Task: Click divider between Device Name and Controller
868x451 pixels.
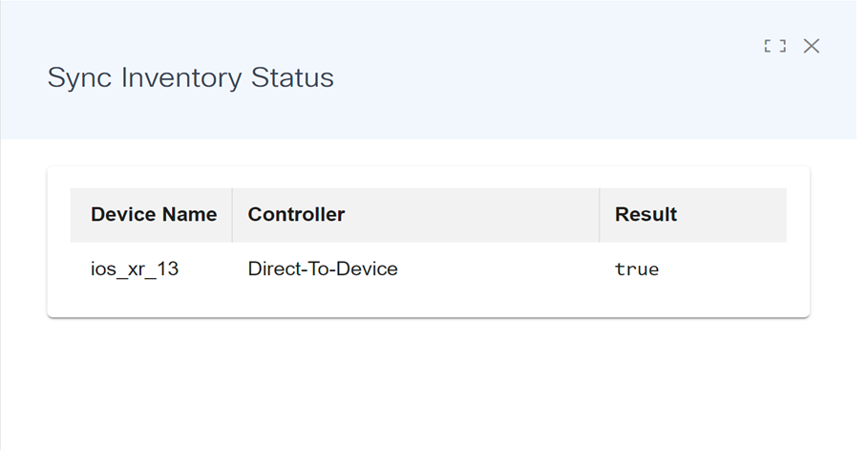Action: coord(232,215)
